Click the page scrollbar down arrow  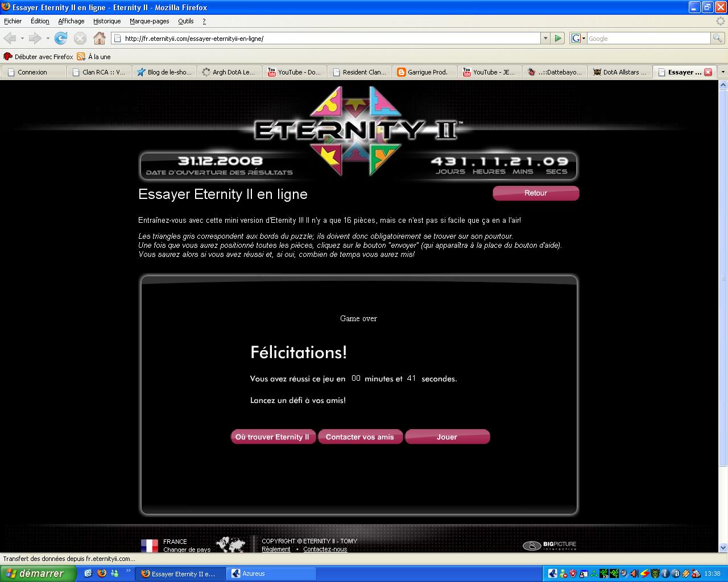click(x=723, y=548)
